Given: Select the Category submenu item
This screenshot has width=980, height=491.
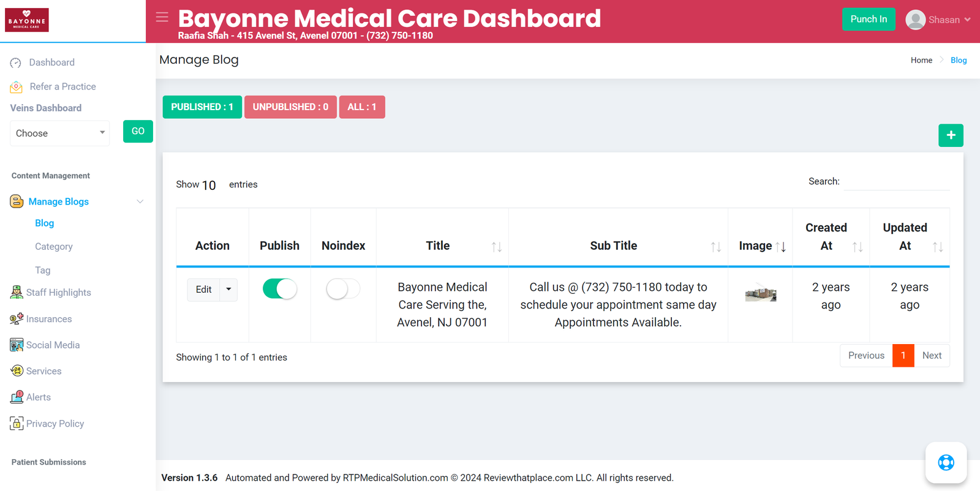Looking at the screenshot, I should pos(54,246).
